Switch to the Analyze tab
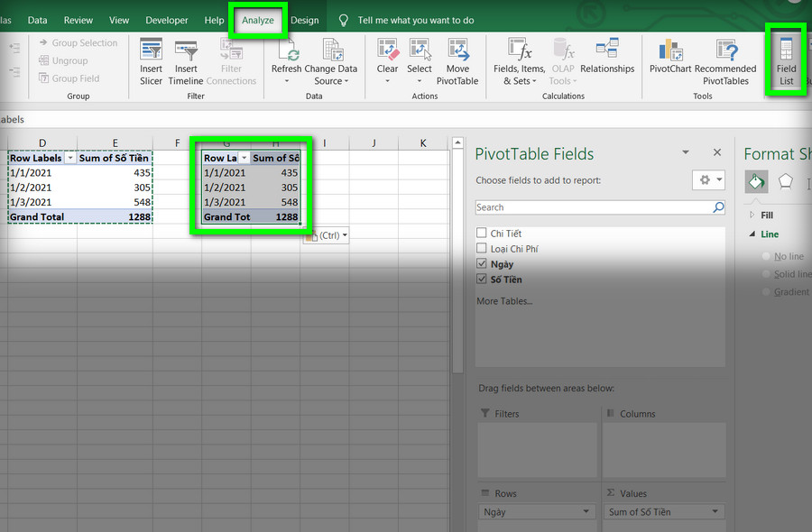812x532 pixels. point(257,20)
